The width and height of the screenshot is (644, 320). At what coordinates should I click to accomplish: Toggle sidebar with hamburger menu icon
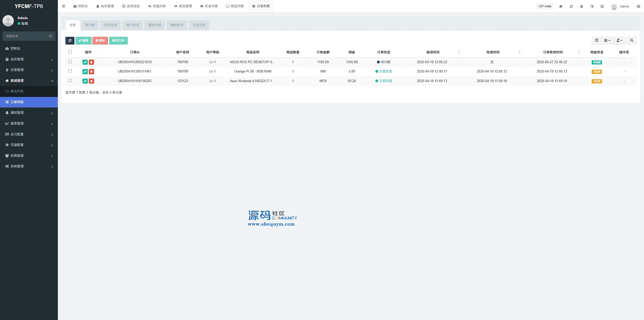coord(64,6)
